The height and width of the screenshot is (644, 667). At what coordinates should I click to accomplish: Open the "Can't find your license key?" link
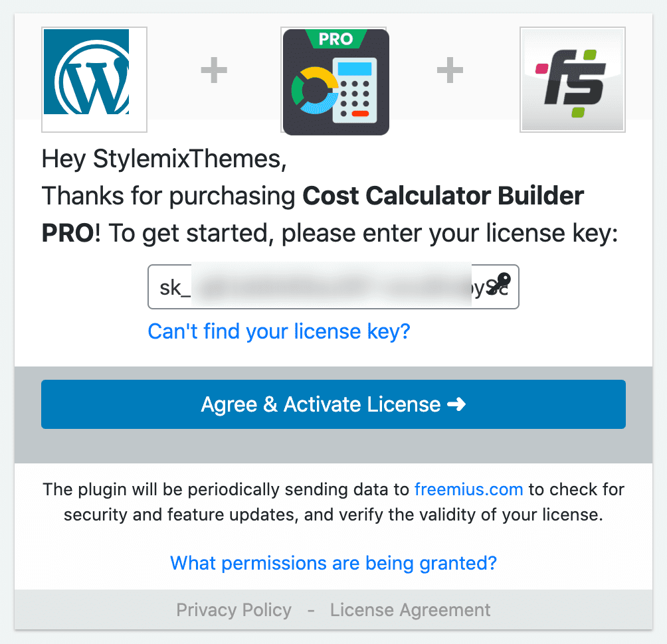[x=279, y=331]
